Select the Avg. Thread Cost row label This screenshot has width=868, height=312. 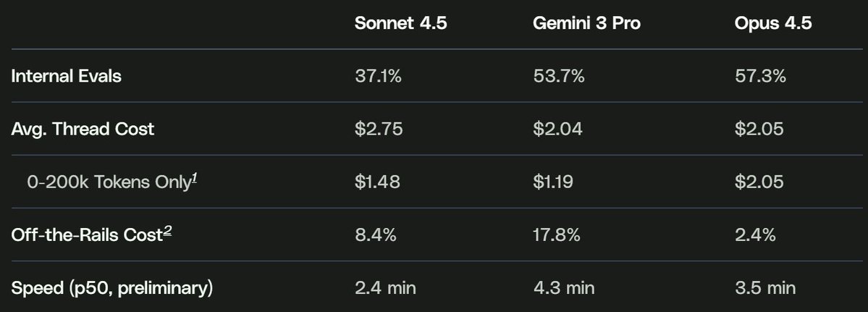(83, 129)
